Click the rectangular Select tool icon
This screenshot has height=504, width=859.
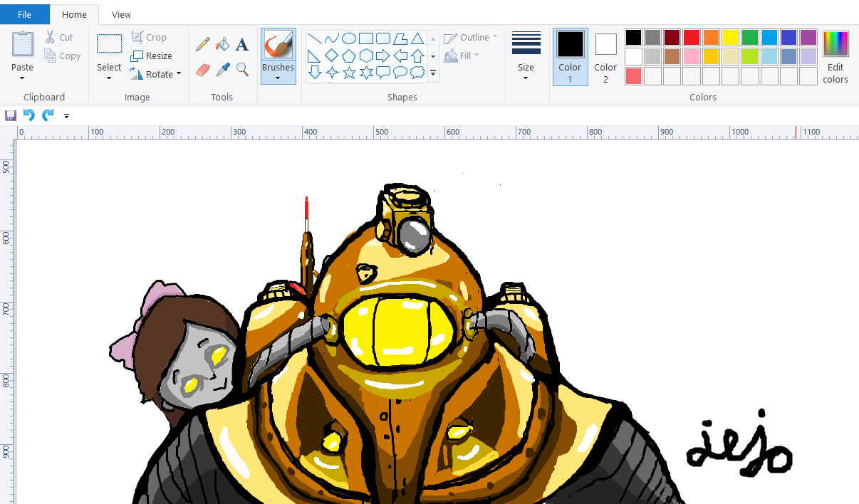(x=109, y=44)
